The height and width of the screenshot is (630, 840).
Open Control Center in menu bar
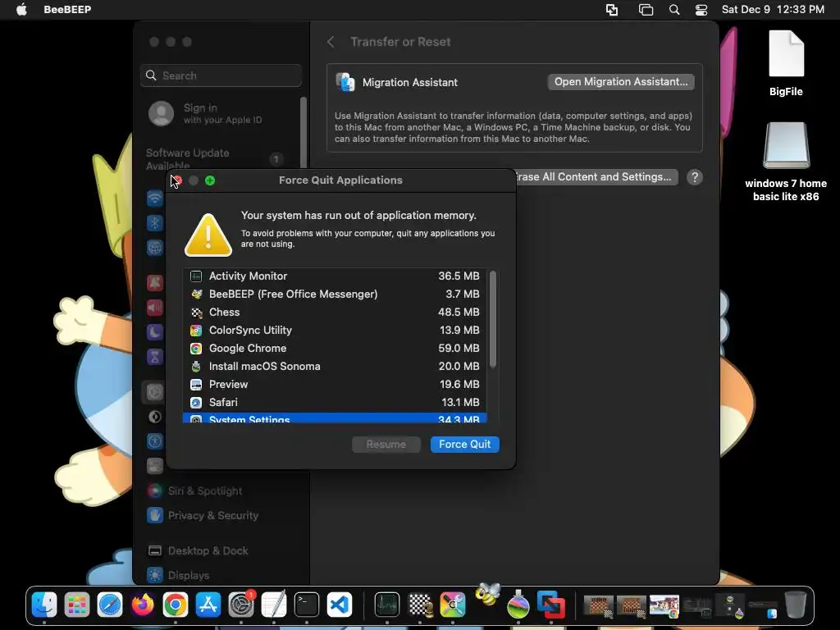(701, 10)
